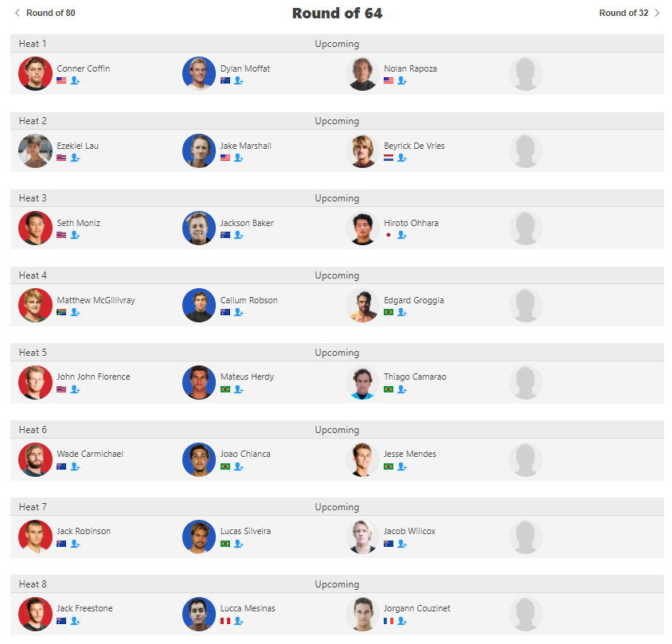This screenshot has height=644, width=672.
Task: Go to previous Round of 80
Action: click(x=45, y=13)
